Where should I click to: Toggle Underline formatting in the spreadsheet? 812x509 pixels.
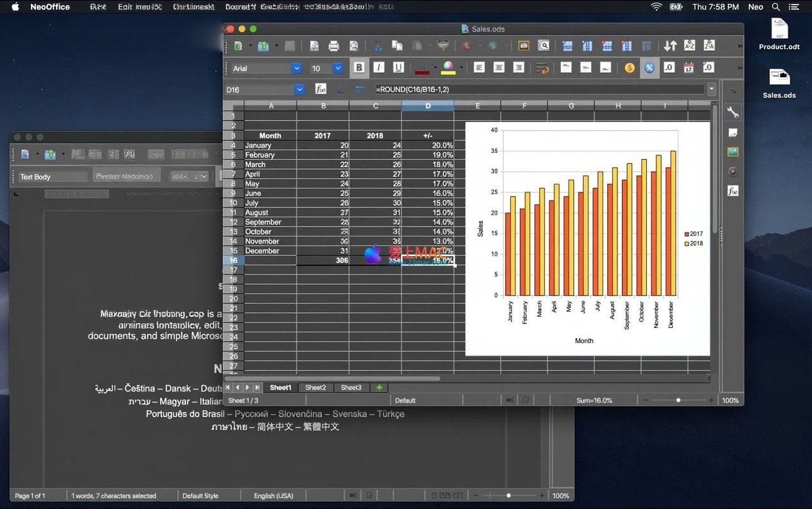[x=398, y=67]
